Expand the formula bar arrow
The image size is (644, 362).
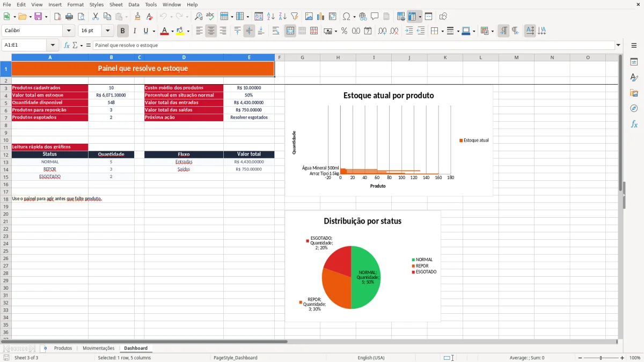pos(618,45)
